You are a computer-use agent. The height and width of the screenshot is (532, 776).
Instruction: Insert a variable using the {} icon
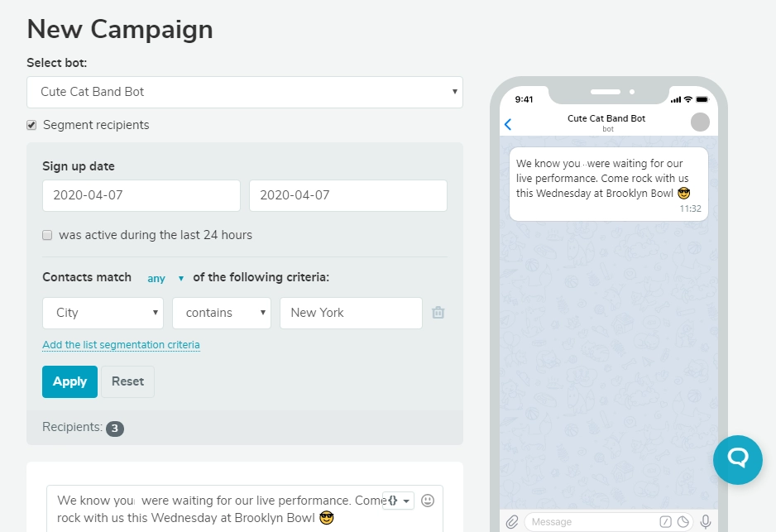[x=393, y=500]
